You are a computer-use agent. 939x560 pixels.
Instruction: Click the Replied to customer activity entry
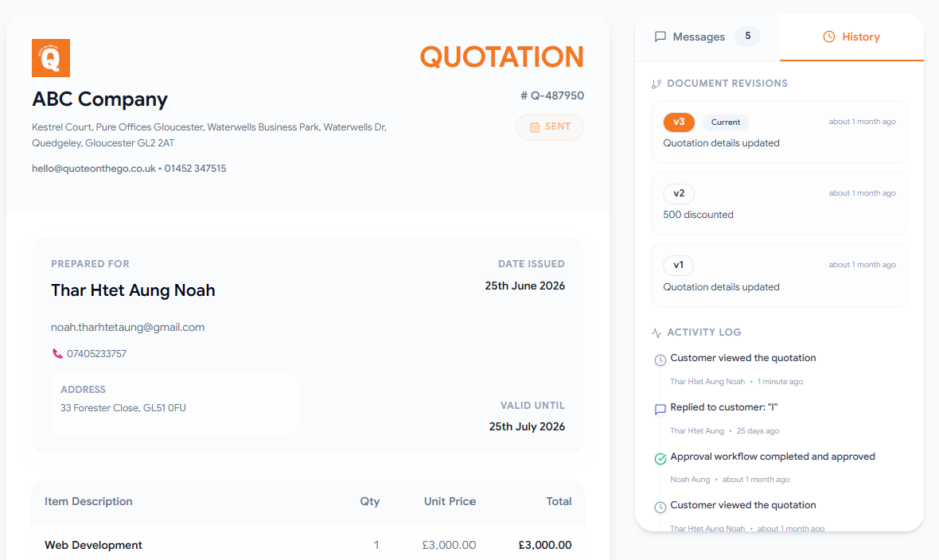(723, 407)
